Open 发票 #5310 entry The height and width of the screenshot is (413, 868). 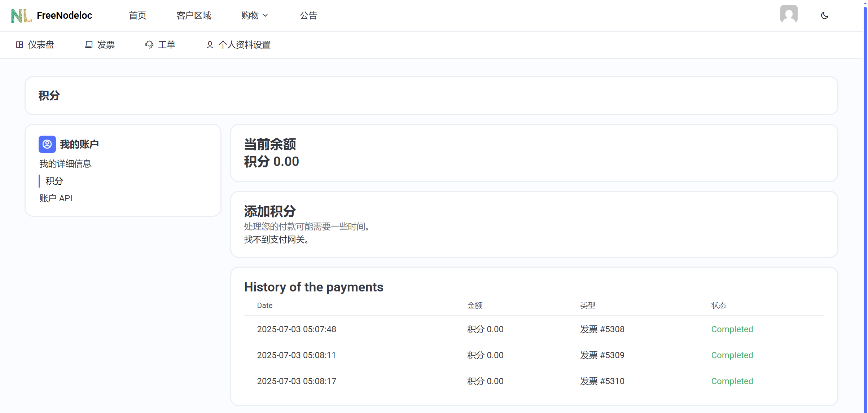tap(602, 381)
